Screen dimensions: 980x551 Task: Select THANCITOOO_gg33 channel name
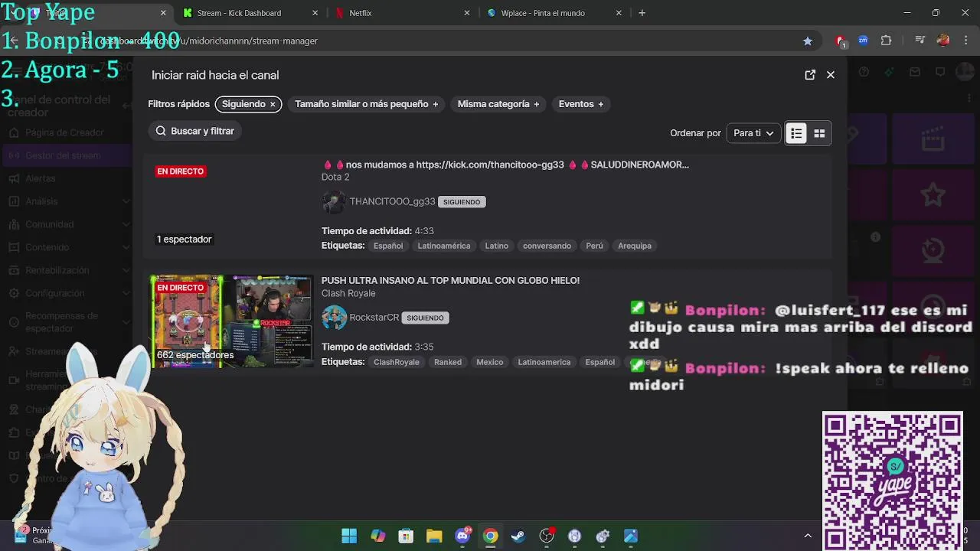392,201
